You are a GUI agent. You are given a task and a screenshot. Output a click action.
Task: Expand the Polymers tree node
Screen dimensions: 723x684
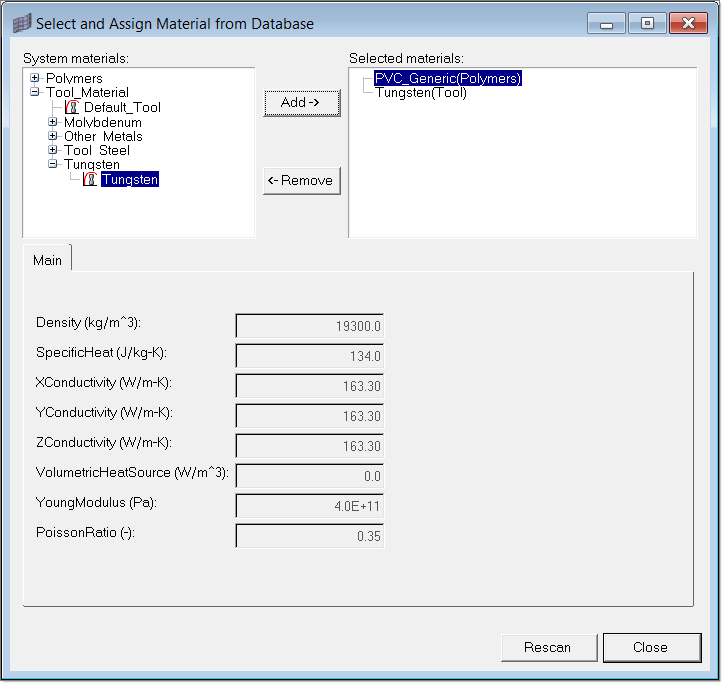tap(35, 78)
